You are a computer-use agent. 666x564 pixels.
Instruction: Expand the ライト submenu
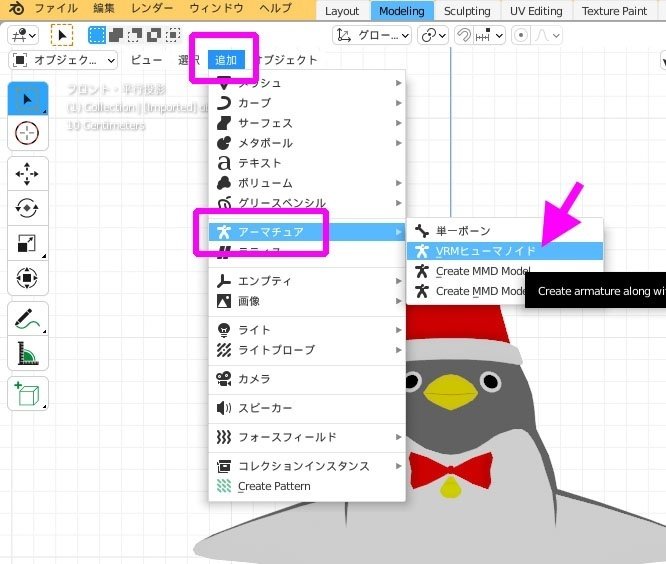click(307, 330)
